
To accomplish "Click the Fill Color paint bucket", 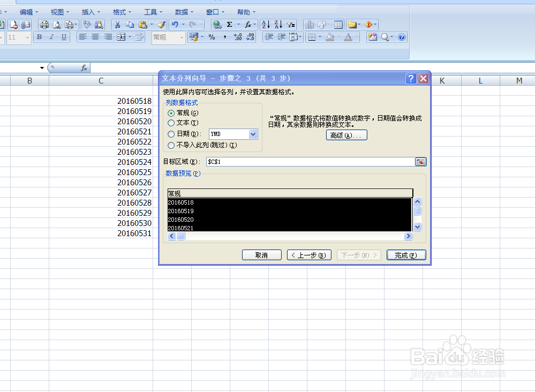I will 330,37.
